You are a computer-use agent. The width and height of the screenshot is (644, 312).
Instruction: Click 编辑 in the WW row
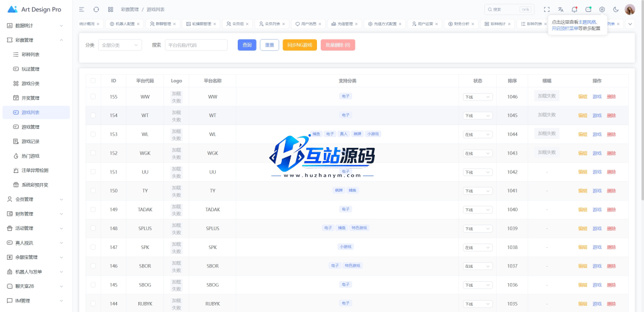coord(583,97)
